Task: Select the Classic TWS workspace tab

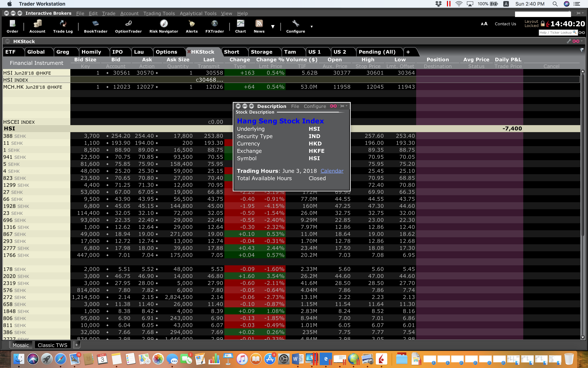Action: pyautogui.click(x=52, y=345)
